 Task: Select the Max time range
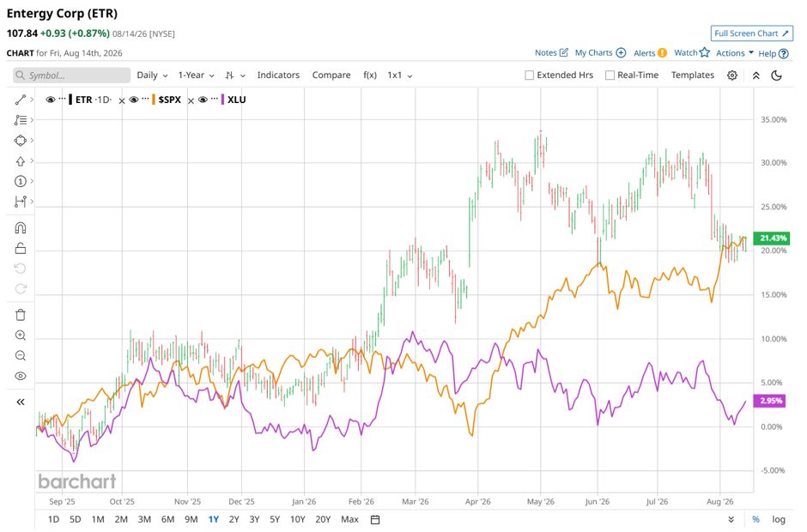(x=349, y=520)
